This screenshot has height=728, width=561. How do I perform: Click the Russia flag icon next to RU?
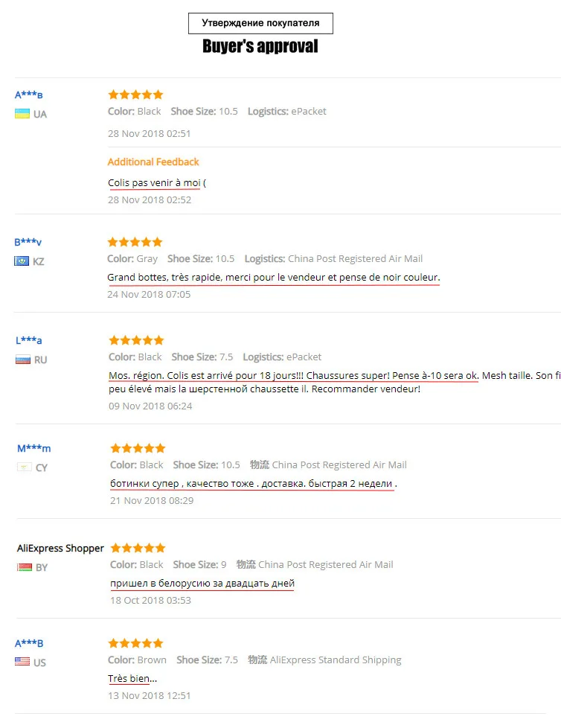coord(23,360)
